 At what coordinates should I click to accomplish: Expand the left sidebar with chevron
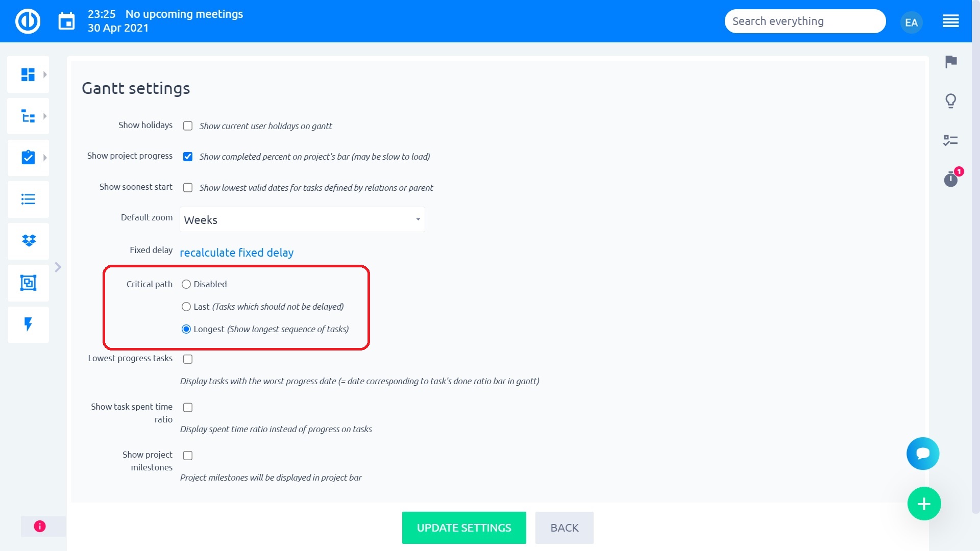point(58,267)
